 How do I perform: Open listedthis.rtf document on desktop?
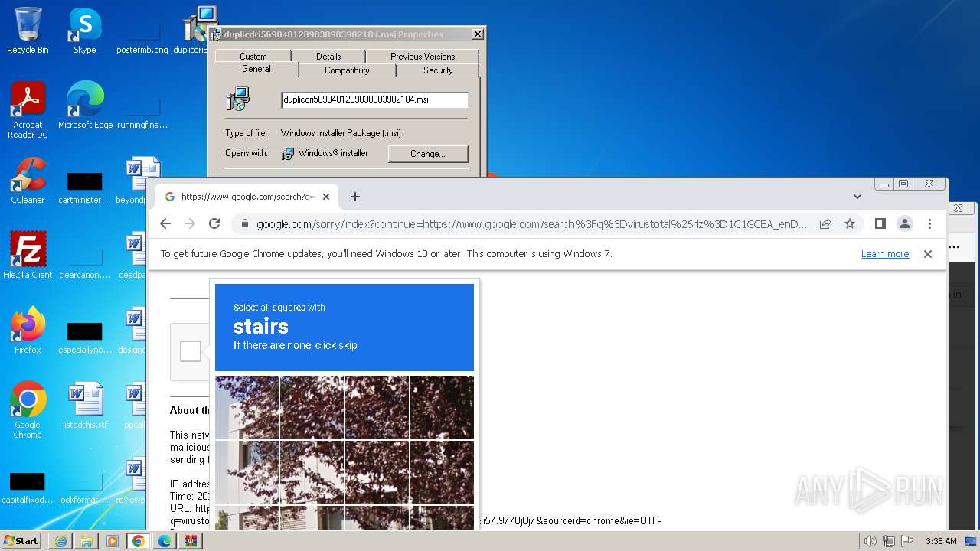85,406
